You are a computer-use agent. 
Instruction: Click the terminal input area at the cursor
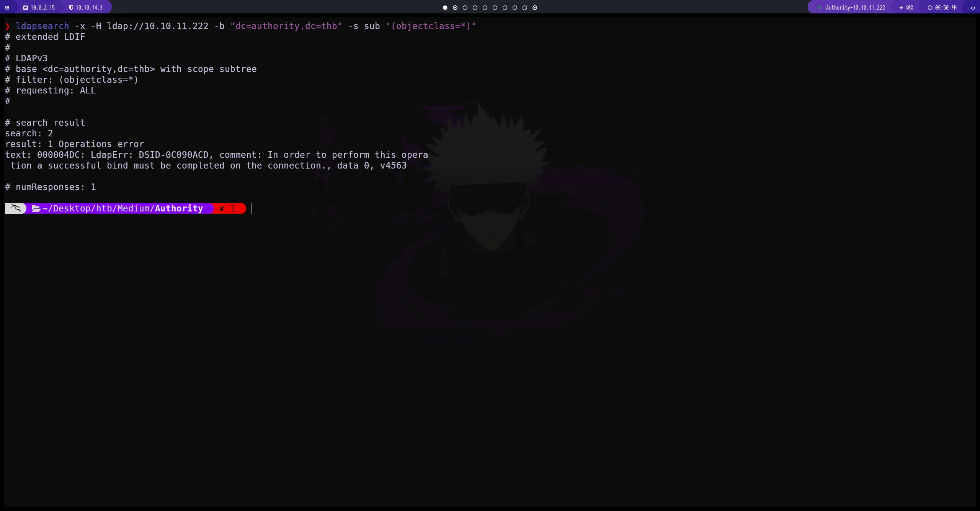pyautogui.click(x=253, y=208)
